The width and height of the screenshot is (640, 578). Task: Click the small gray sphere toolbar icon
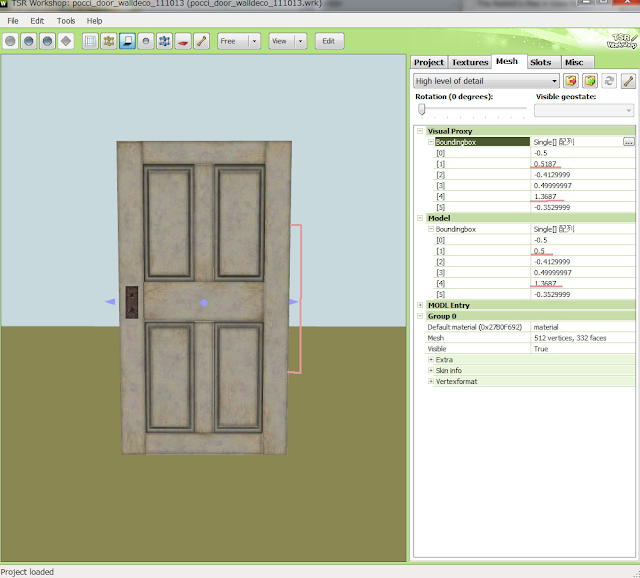[x=146, y=41]
